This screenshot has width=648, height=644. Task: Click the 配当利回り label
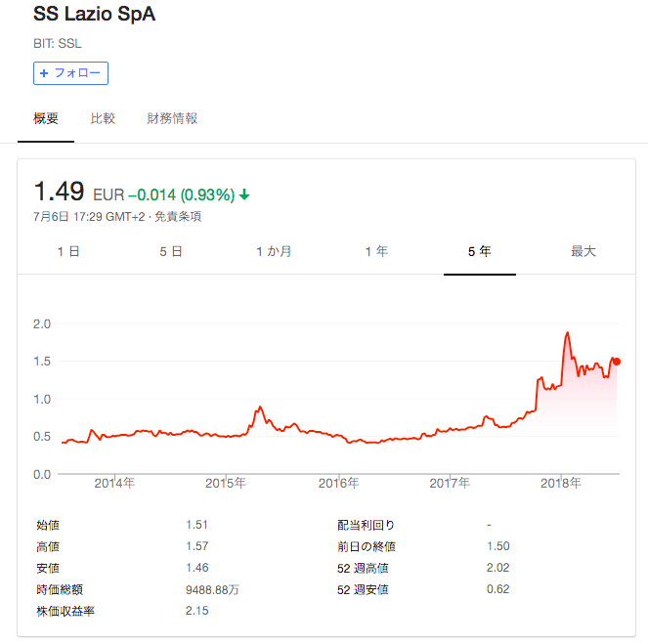point(366,525)
